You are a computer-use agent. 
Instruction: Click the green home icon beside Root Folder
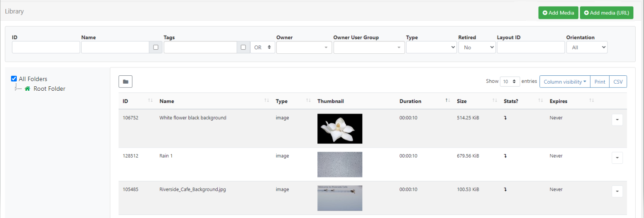coord(27,89)
